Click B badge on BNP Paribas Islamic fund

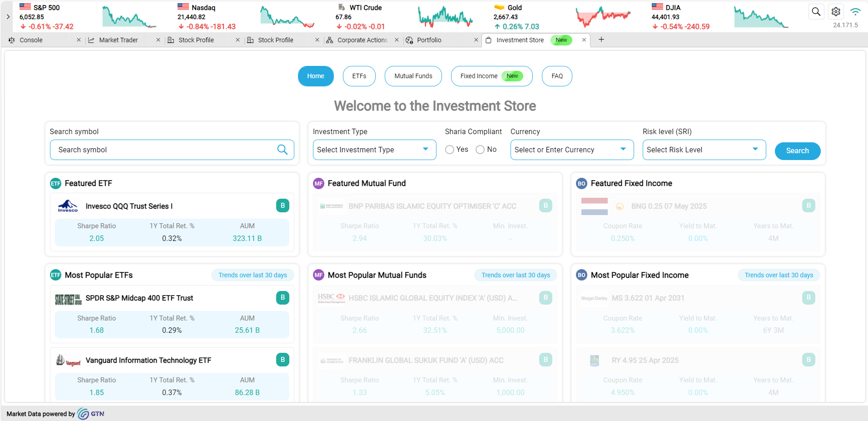coord(546,205)
